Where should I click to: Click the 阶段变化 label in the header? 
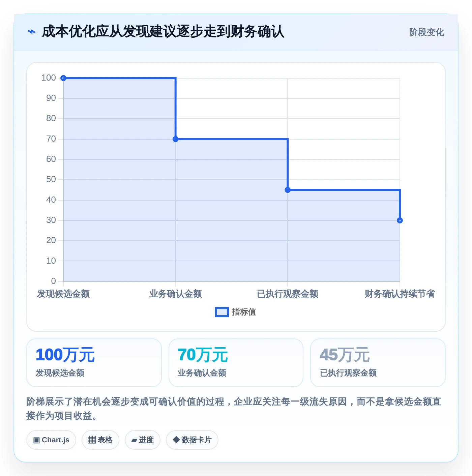pos(426,32)
